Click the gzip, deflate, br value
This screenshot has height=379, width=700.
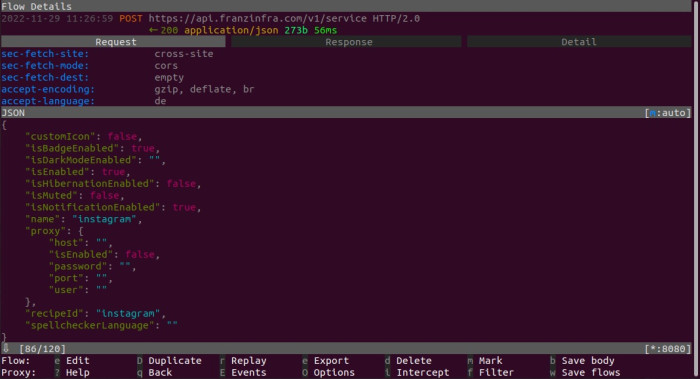[x=204, y=89]
